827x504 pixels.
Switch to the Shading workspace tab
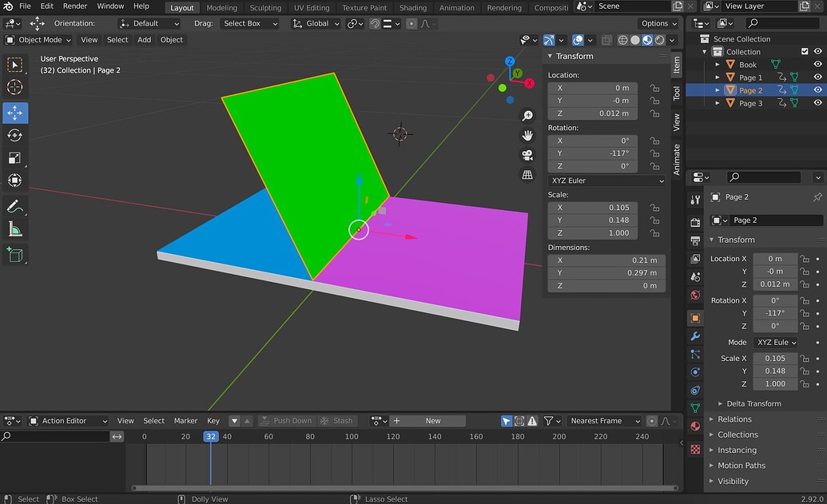click(413, 8)
